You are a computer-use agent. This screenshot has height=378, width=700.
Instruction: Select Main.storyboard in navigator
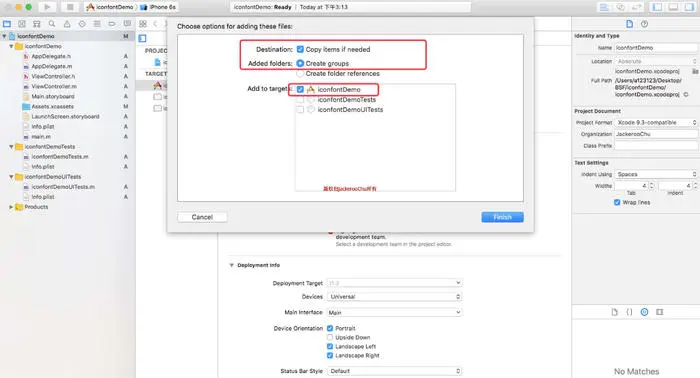pyautogui.click(x=53, y=96)
